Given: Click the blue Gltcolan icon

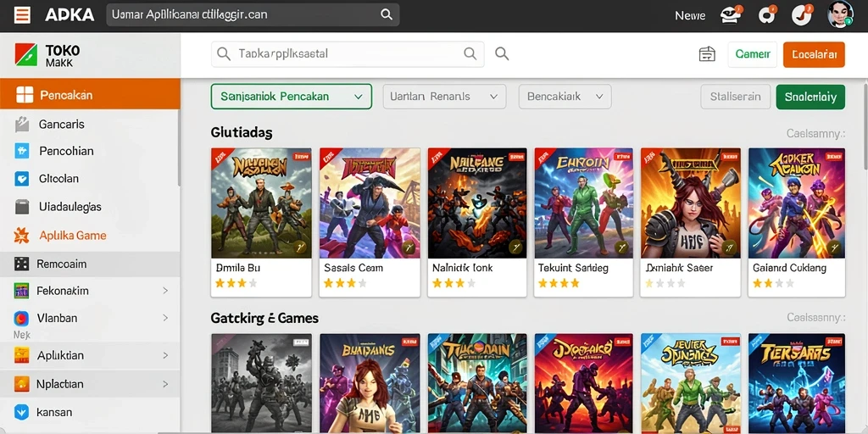Looking at the screenshot, I should tap(21, 179).
